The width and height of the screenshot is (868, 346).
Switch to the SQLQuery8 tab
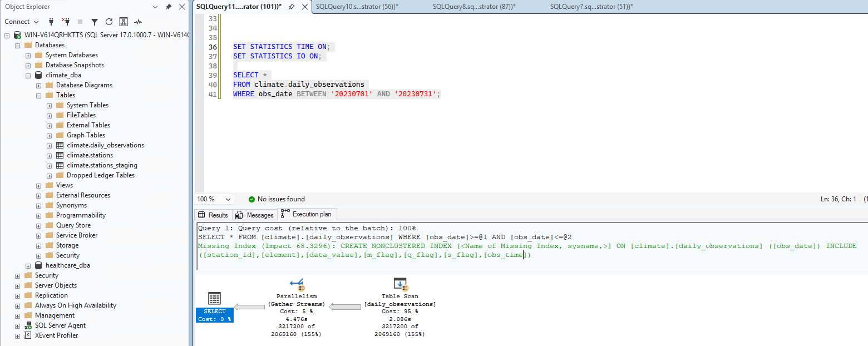[474, 7]
